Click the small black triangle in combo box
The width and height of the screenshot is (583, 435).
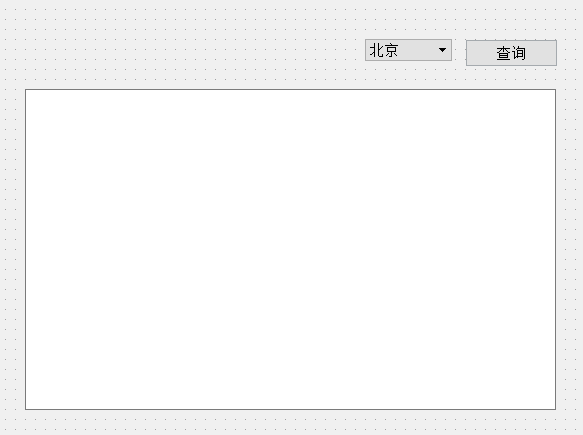click(442, 50)
